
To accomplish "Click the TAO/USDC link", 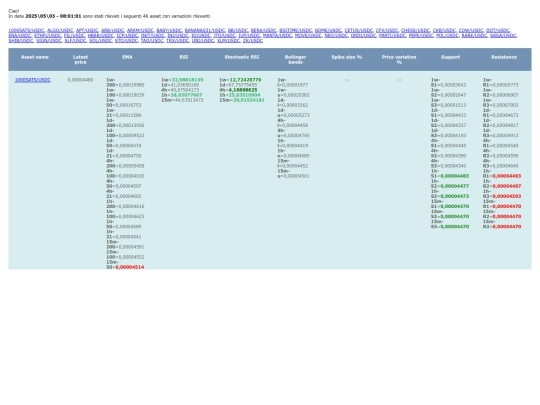I will (152, 41).
